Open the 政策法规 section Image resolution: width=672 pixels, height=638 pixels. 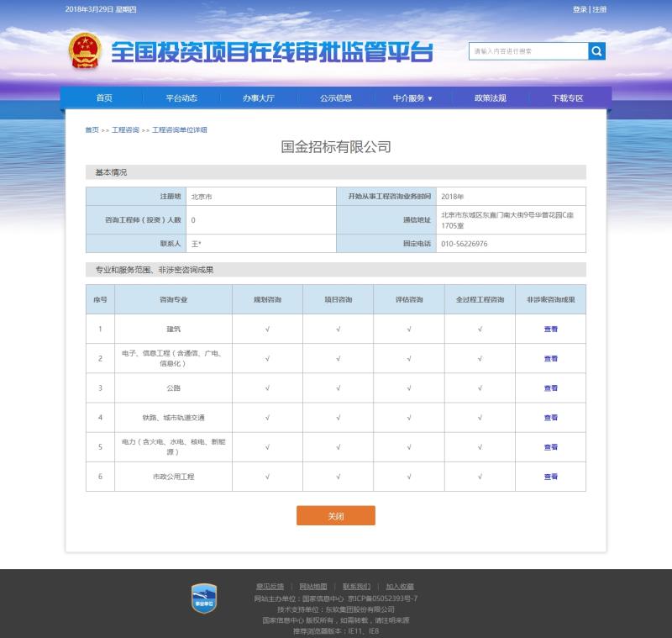pyautogui.click(x=491, y=98)
